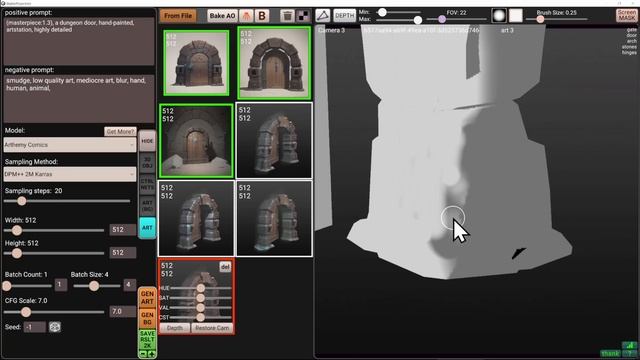Select the snowy dungeon door thumbnail
Screen dimensions: 640x360
[196, 141]
